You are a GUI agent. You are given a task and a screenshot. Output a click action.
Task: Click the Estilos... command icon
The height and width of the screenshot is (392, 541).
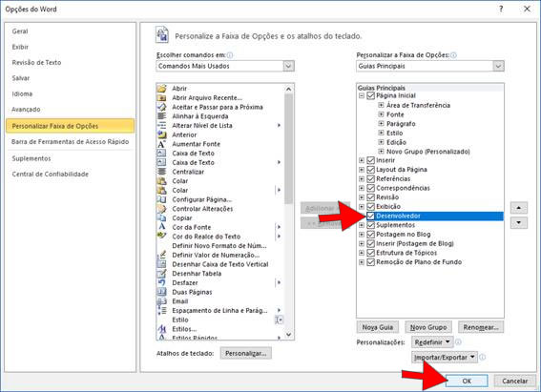click(161, 329)
